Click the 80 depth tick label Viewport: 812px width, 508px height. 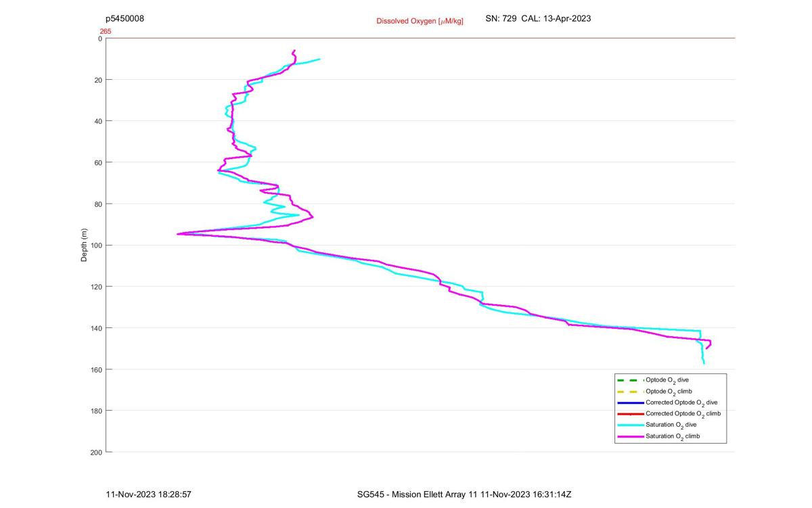(x=98, y=204)
